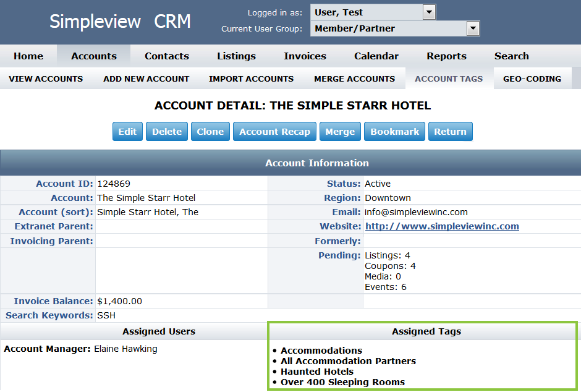This screenshot has height=392, width=581.
Task: Open the Geo-Coding submenu
Action: [532, 79]
